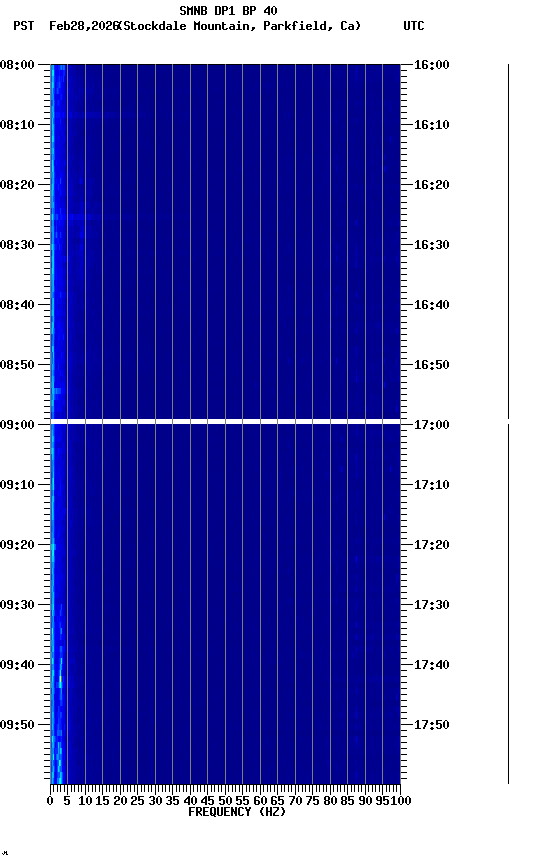Click the '08:30' PST time label

click(17, 245)
